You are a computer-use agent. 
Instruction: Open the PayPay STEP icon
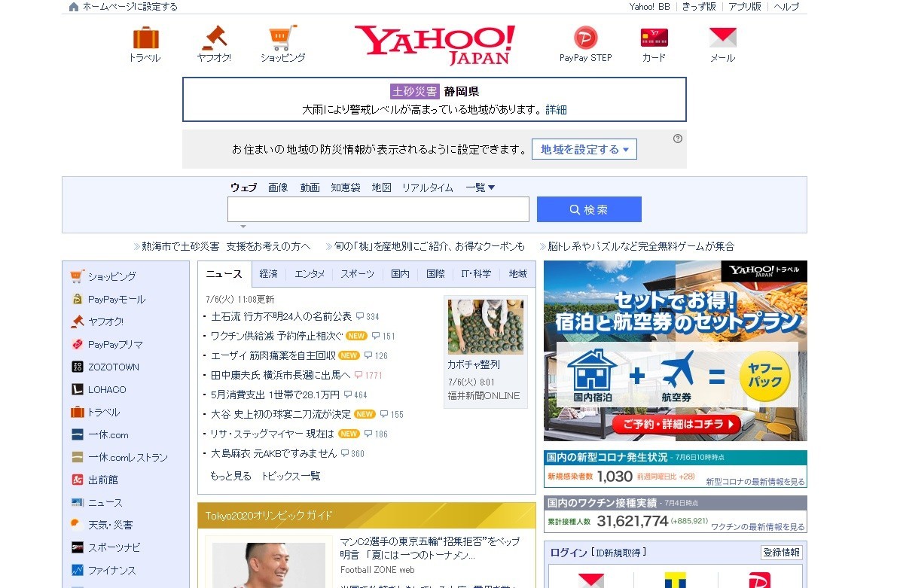(585, 38)
